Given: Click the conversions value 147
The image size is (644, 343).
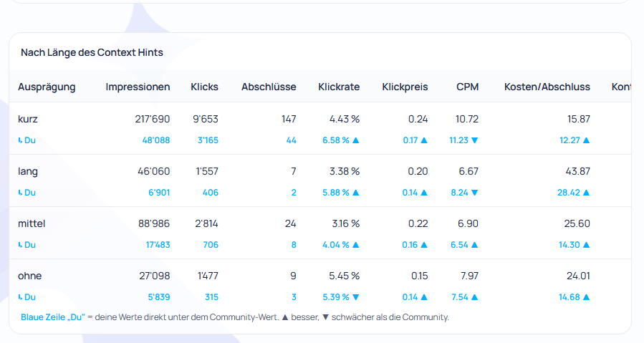Looking at the screenshot, I should tap(289, 119).
